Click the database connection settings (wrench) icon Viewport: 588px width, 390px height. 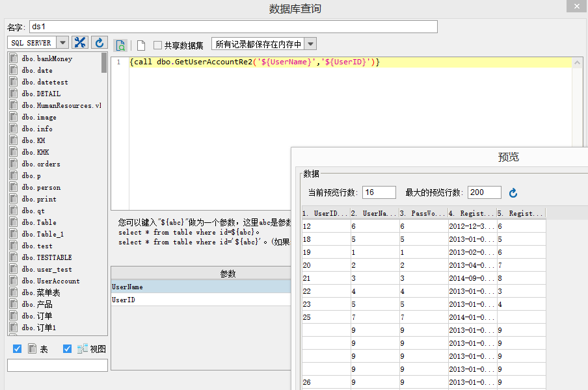(x=80, y=42)
